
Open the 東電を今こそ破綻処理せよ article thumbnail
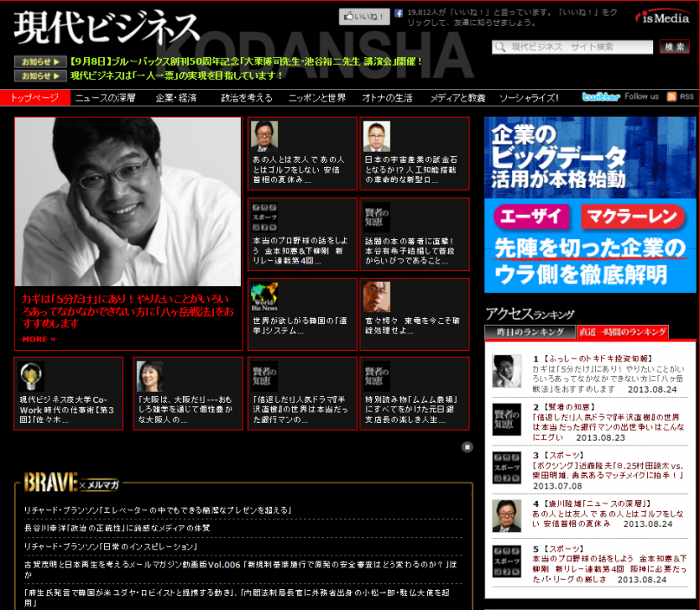(x=376, y=297)
